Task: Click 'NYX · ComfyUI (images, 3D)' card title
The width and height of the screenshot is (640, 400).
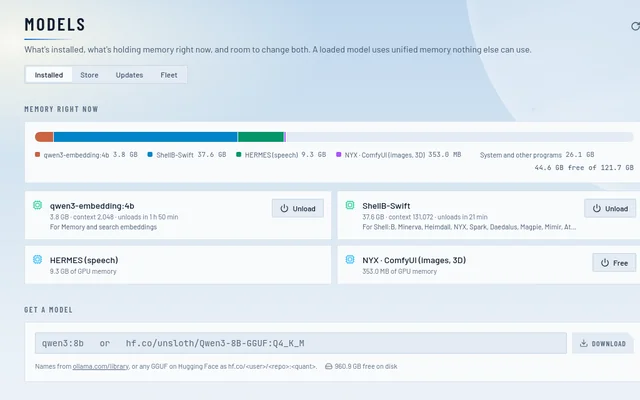Action: point(414,260)
